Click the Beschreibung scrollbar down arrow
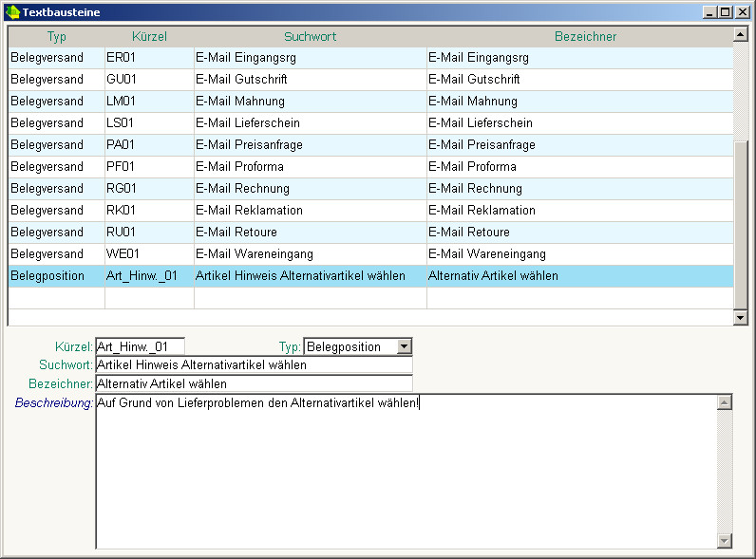756x559 pixels. click(x=724, y=541)
